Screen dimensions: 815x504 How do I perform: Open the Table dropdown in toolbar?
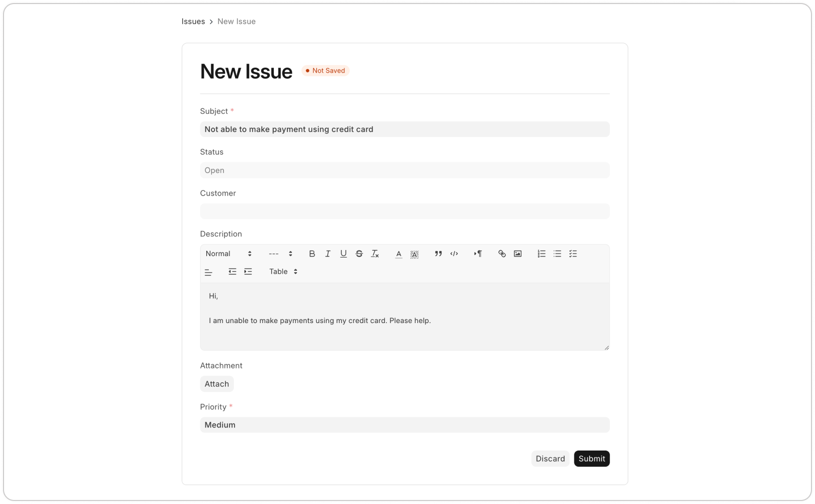click(283, 272)
